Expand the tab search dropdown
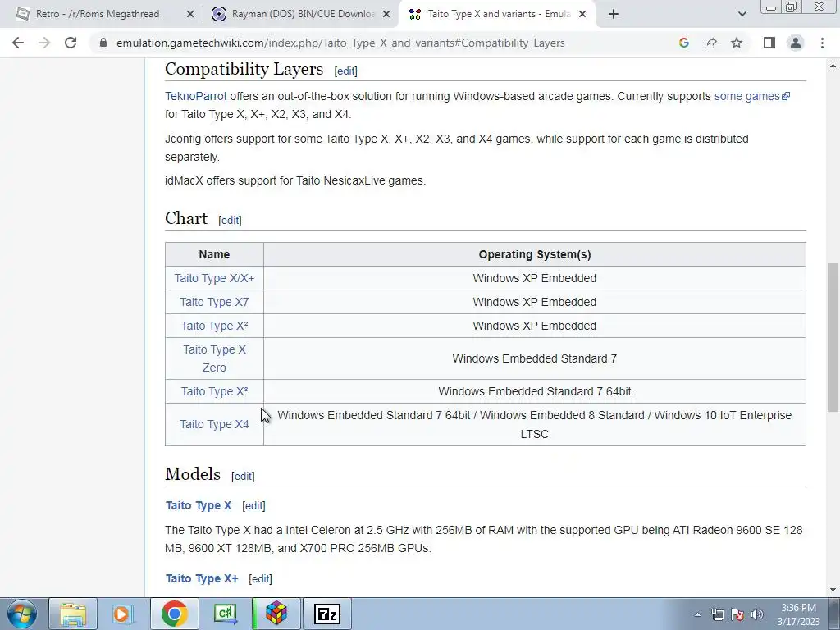The height and width of the screenshot is (630, 840). pyautogui.click(x=742, y=15)
